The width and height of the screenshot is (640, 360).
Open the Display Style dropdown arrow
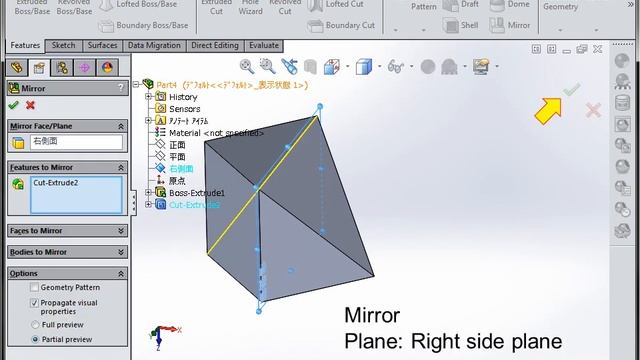pos(380,67)
